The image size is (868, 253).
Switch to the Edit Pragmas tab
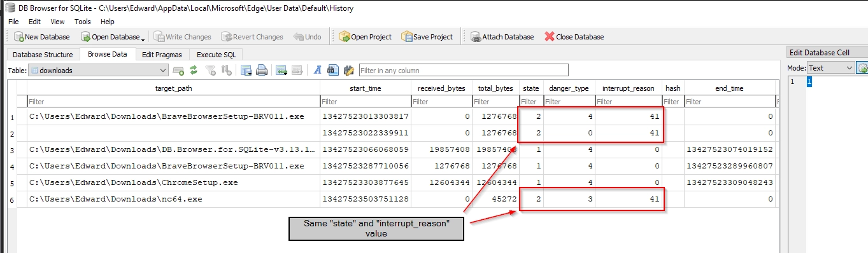(162, 55)
